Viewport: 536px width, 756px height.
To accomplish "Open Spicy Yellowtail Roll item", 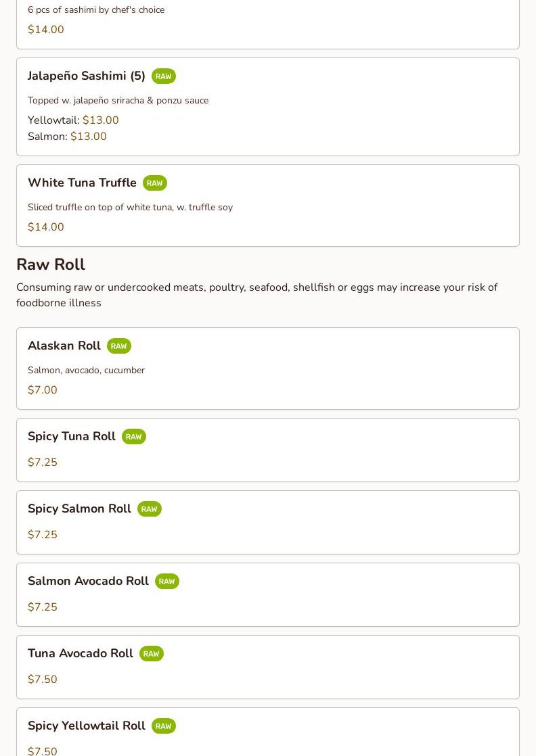I will pyautogui.click(x=87, y=726).
